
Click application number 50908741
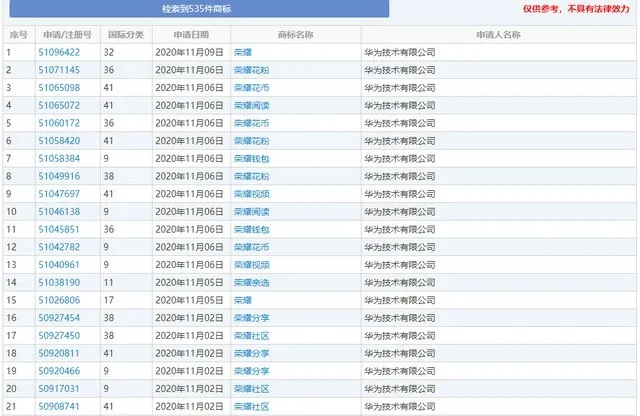tap(58, 406)
